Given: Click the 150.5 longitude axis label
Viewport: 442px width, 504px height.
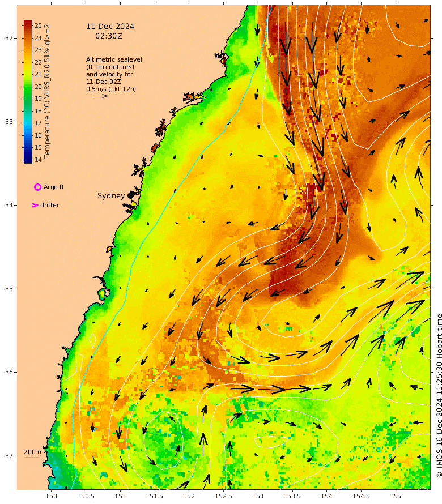Looking at the screenshot, I should tap(86, 496).
